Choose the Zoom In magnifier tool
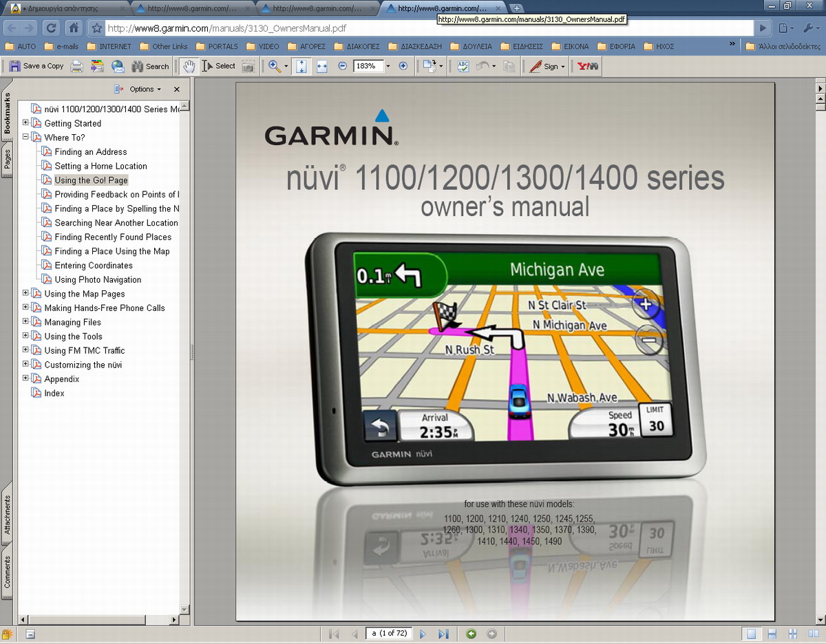The image size is (826, 644). point(275,66)
